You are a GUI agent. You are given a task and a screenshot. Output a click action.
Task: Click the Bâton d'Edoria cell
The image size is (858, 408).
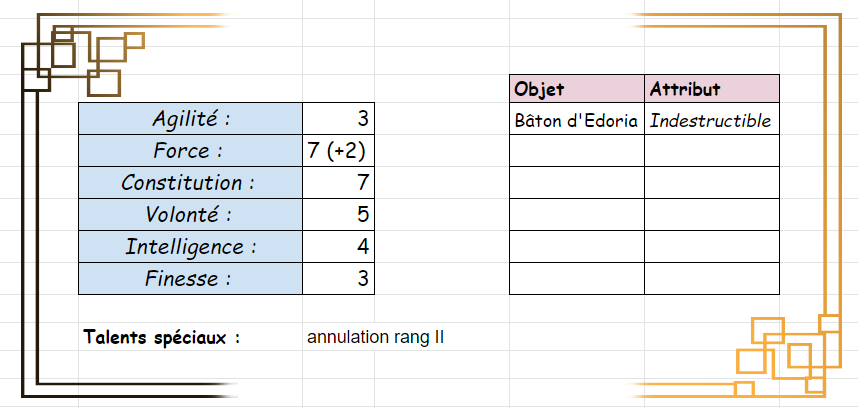coord(577,121)
